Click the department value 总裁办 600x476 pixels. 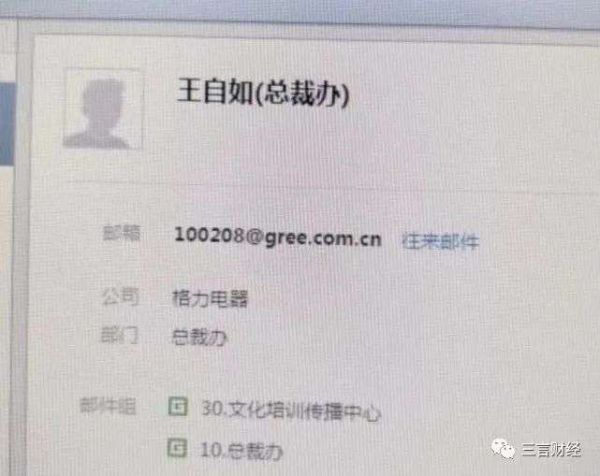tap(199, 337)
